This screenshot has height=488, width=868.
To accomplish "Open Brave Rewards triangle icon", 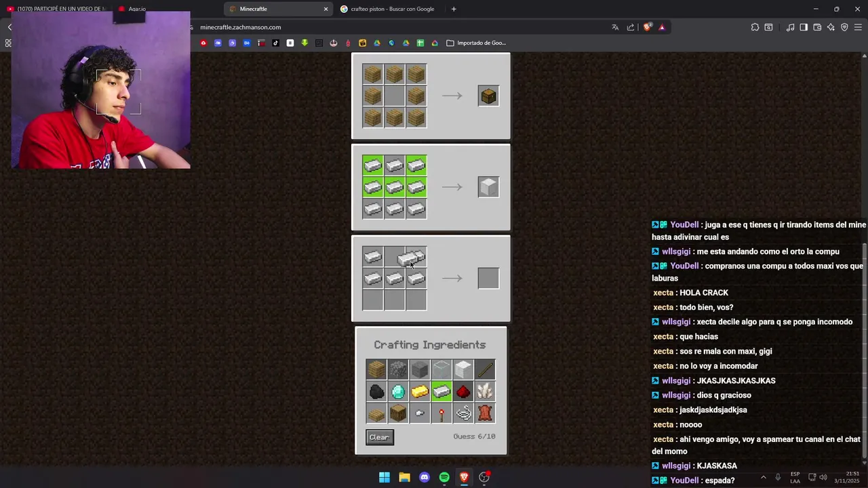I will click(x=662, y=27).
